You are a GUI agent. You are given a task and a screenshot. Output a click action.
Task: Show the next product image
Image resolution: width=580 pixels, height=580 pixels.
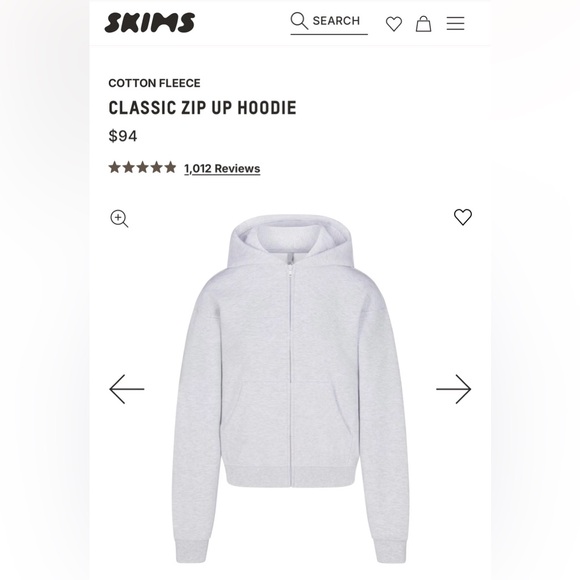click(x=453, y=389)
